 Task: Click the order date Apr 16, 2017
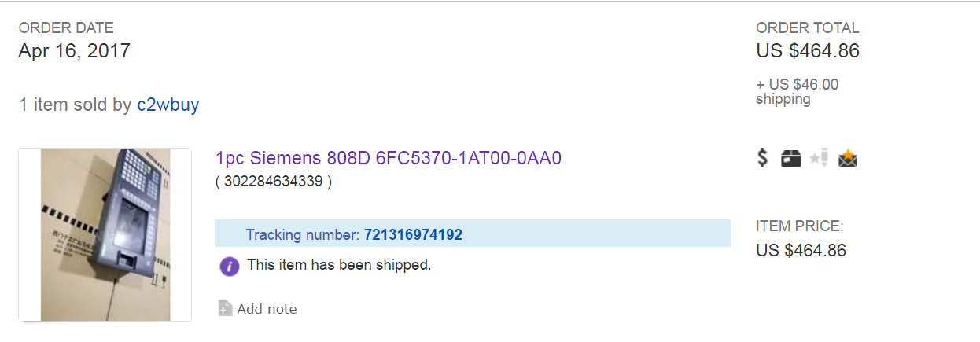[75, 51]
